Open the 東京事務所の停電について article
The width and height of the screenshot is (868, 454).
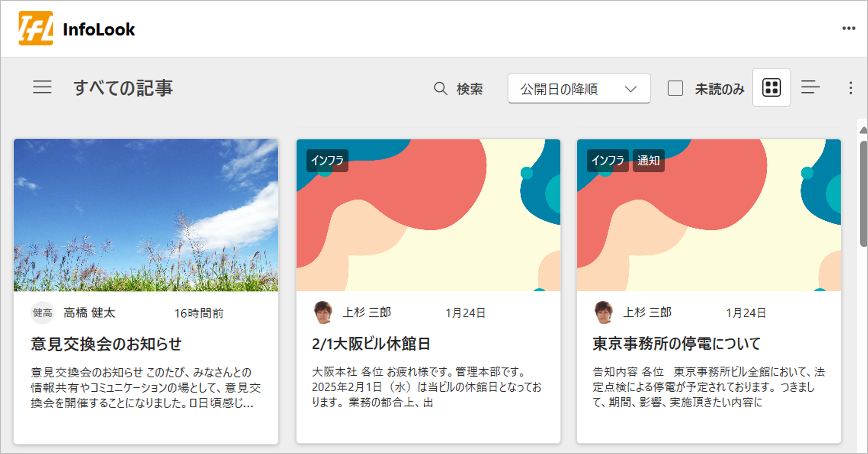click(x=677, y=344)
